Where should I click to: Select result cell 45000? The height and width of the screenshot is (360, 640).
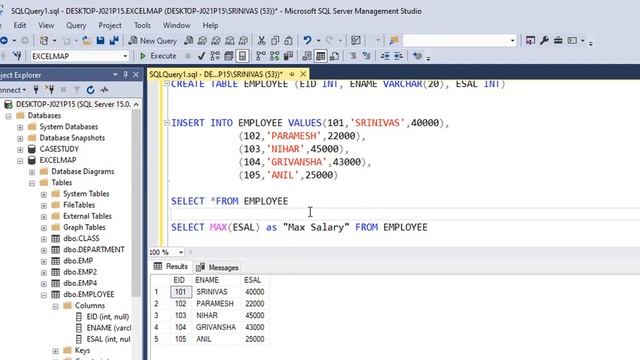[x=255, y=316]
